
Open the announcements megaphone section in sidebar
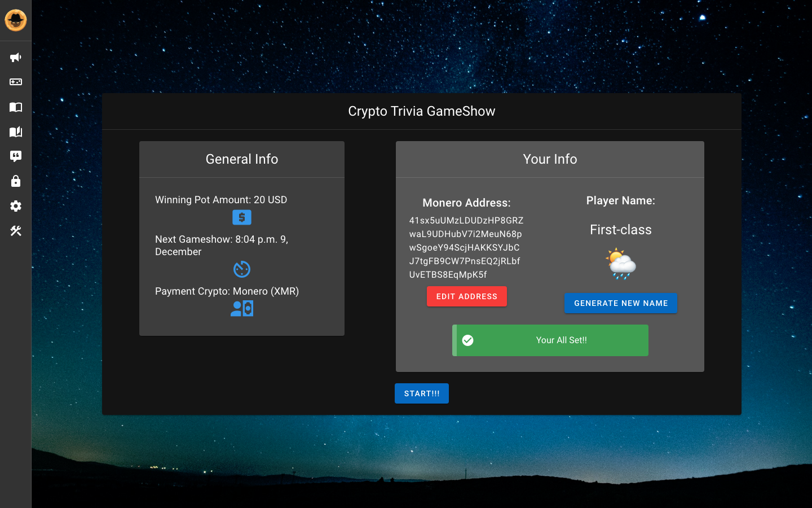pos(15,57)
